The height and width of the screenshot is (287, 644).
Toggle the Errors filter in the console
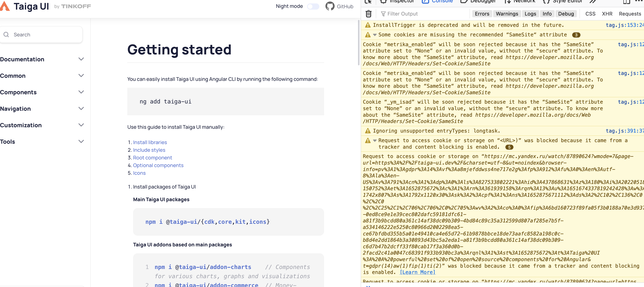[x=482, y=14]
